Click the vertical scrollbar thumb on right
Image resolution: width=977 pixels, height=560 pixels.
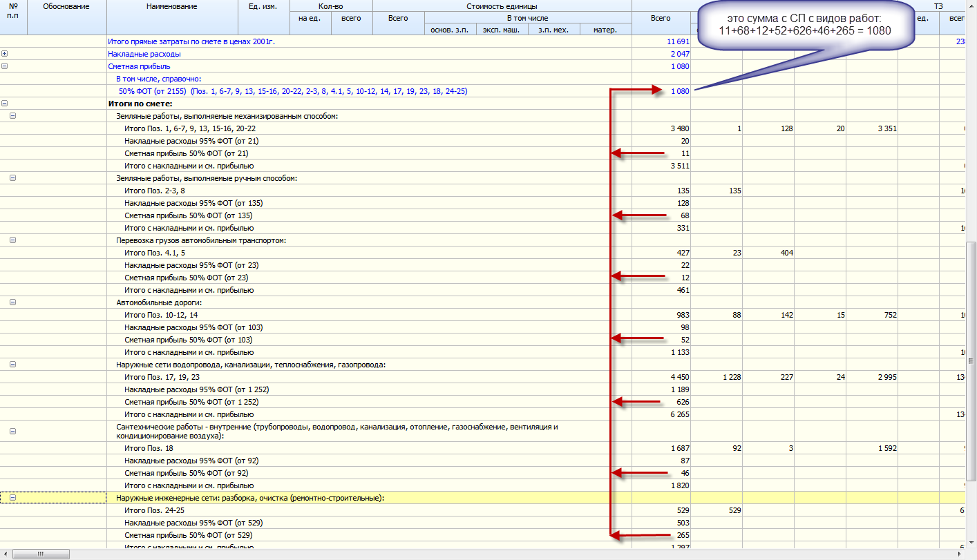(x=971, y=359)
